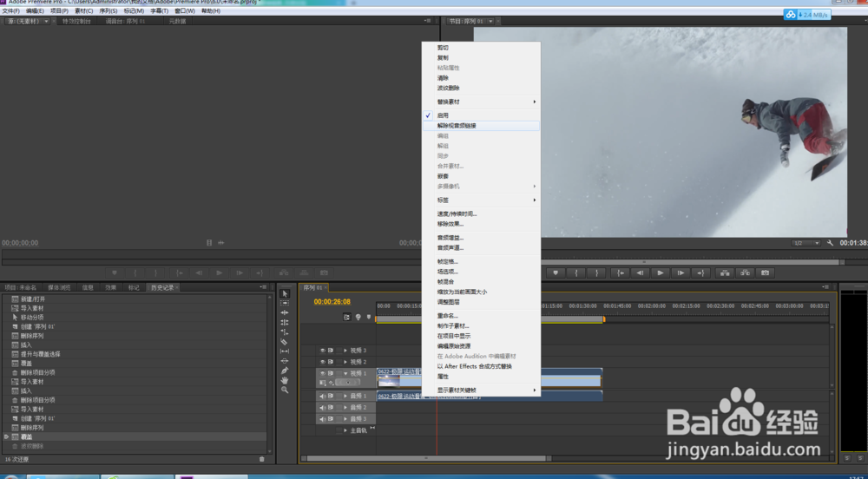Screen dimensions: 868x479
Task: Switch to 效果 tab
Action: click(111, 287)
